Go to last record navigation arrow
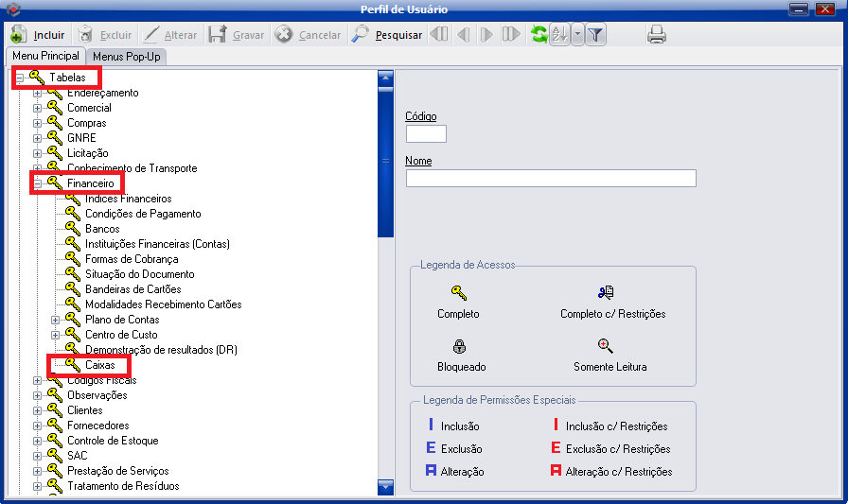This screenshot has width=848, height=504. coord(511,35)
